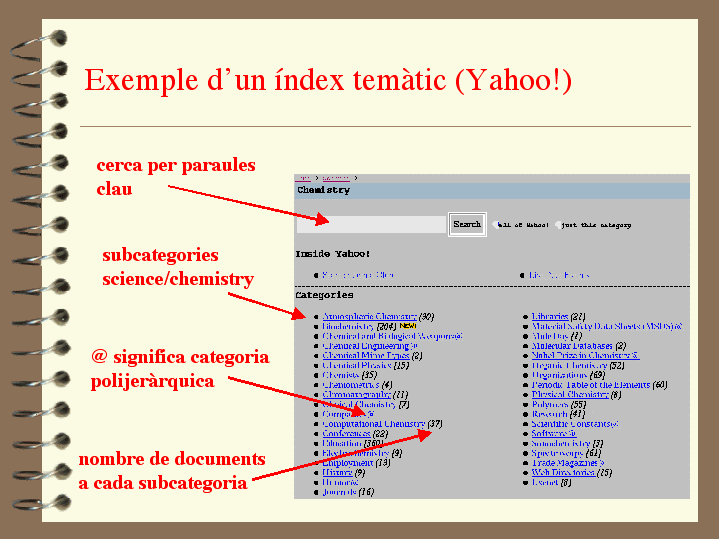Open the Chromatography category link

(x=356, y=395)
